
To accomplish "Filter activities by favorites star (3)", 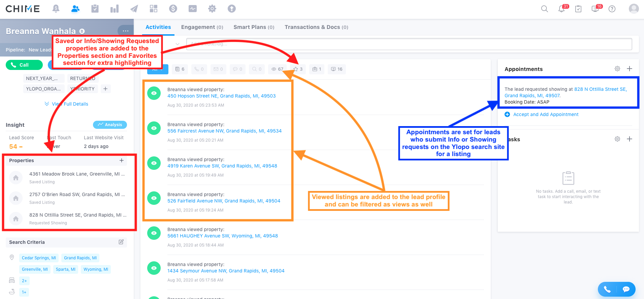I will tap(298, 69).
